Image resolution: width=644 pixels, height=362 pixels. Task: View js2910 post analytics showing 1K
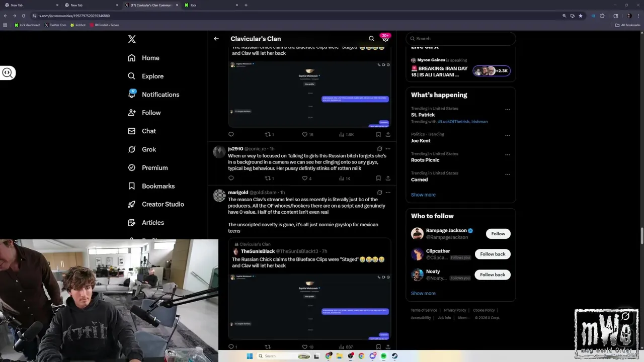345,178
